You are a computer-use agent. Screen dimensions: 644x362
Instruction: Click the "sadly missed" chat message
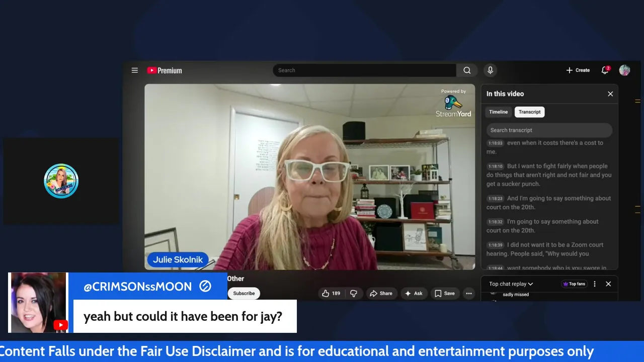point(516,295)
